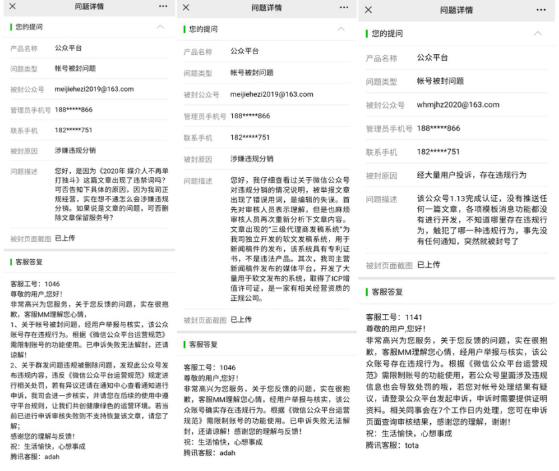Collapse 您的提问 section in right screenshot
This screenshot has height=471, width=559.
point(538,34)
